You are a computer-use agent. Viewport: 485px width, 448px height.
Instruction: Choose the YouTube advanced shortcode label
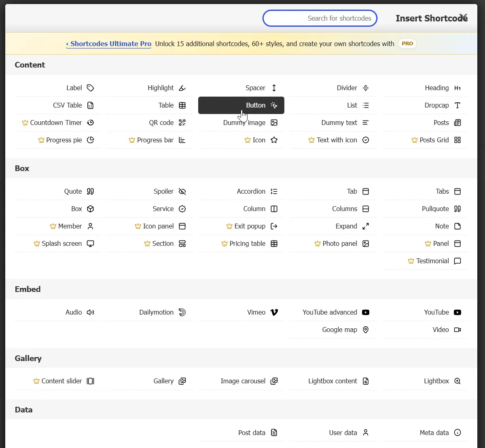point(330,313)
